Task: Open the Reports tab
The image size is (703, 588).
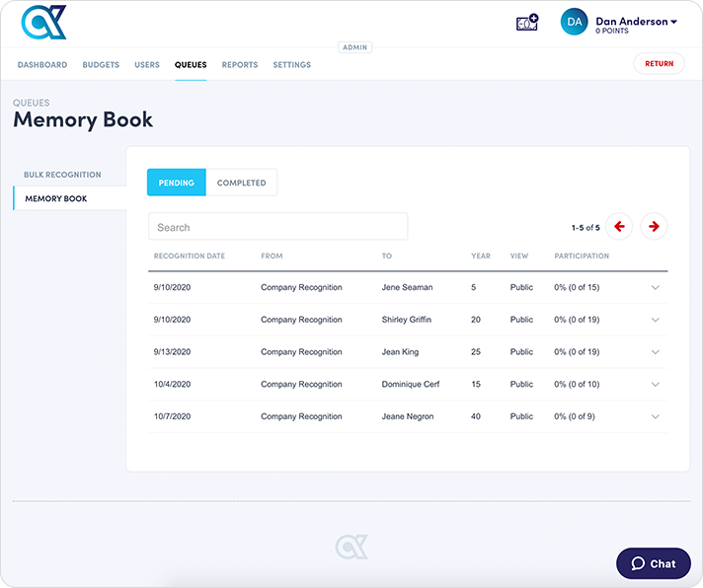Action: coord(240,65)
